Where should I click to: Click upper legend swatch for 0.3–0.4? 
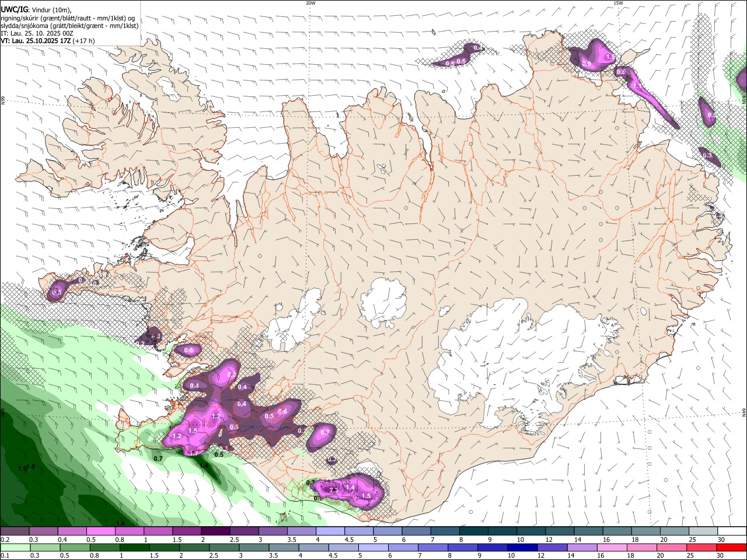[43, 531]
